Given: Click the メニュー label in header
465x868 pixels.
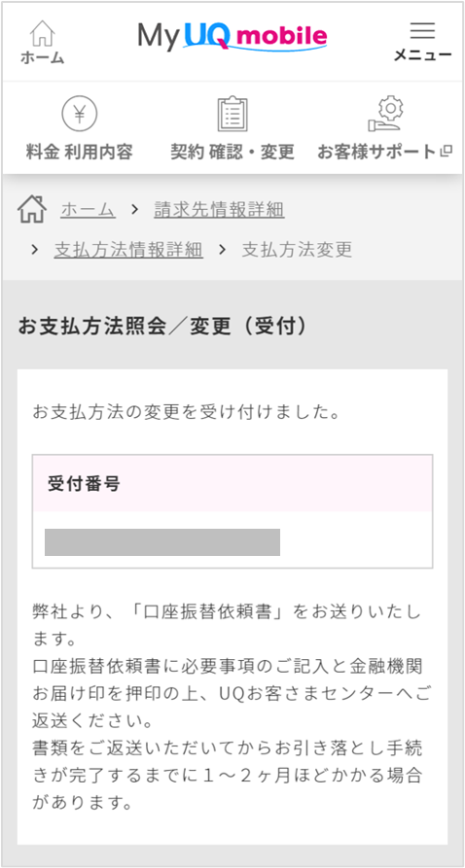Looking at the screenshot, I should pos(422,54).
